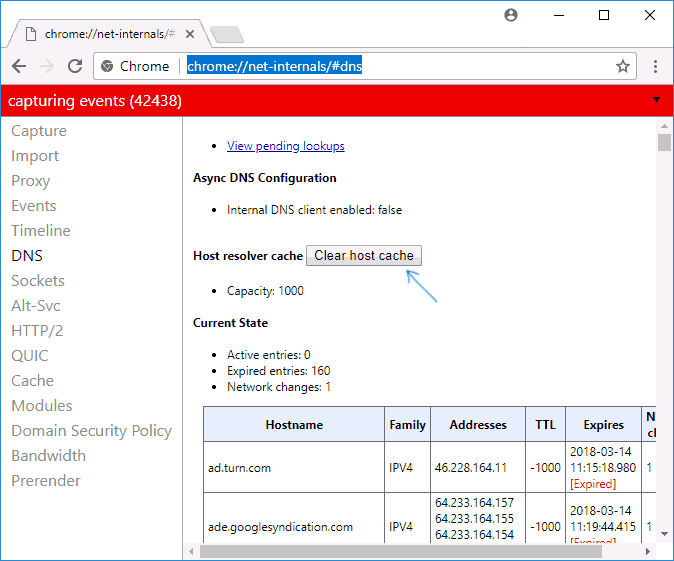Click the Addresses column header
674x561 pixels.
(478, 424)
